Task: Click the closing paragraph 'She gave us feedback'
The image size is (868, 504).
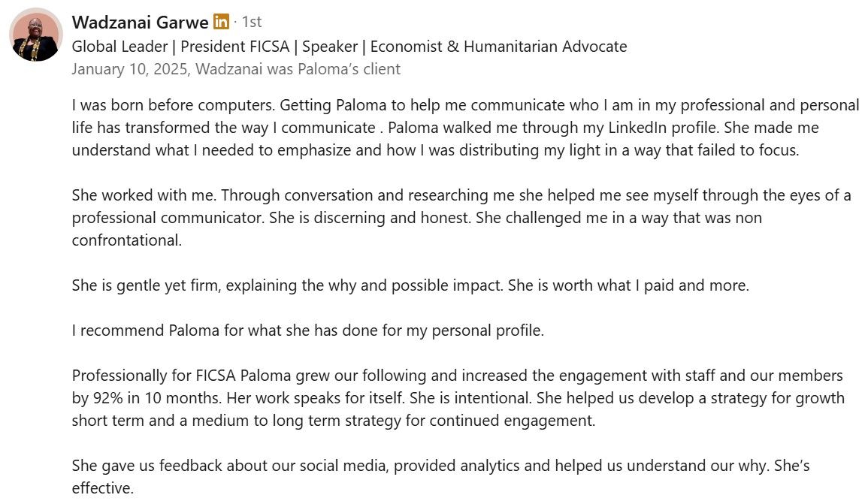Action: click(440, 476)
